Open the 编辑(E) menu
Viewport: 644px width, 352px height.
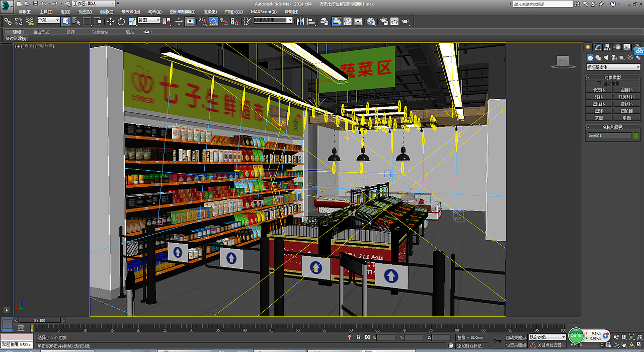(25, 12)
